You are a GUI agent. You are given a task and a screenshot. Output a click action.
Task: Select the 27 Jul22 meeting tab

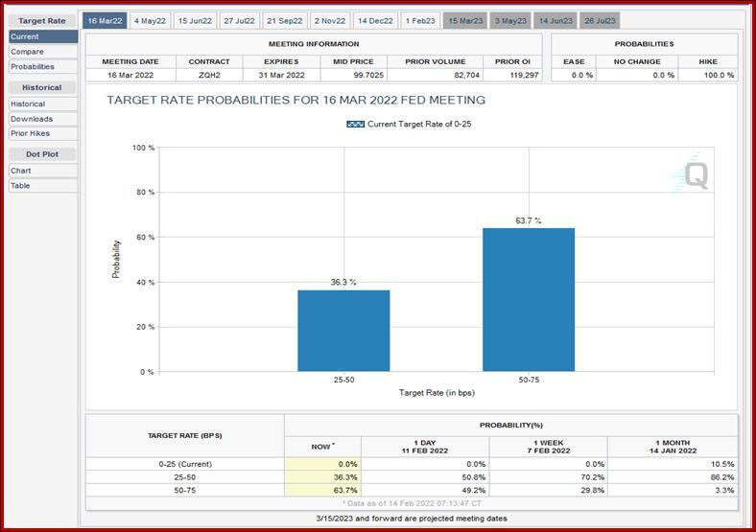coord(239,21)
